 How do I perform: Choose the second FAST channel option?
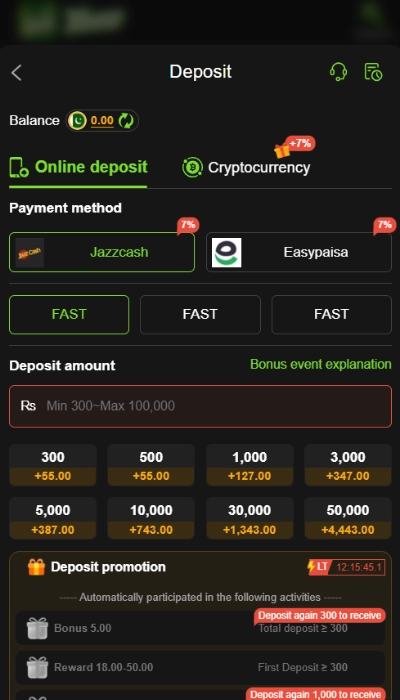(200, 314)
